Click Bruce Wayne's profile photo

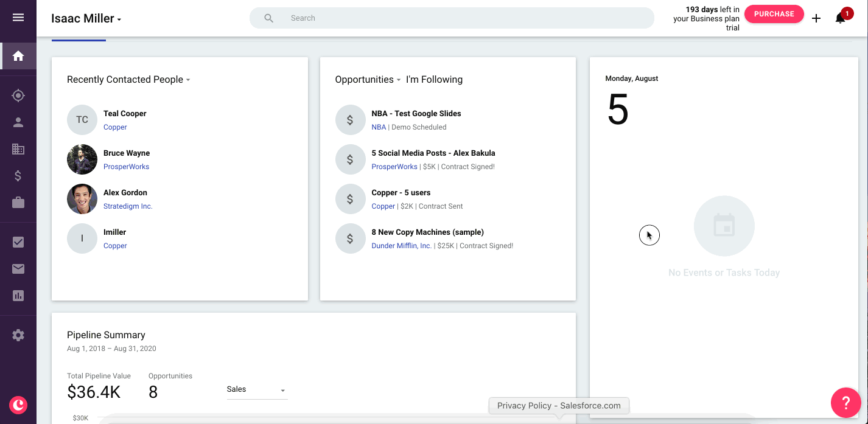[x=82, y=159]
